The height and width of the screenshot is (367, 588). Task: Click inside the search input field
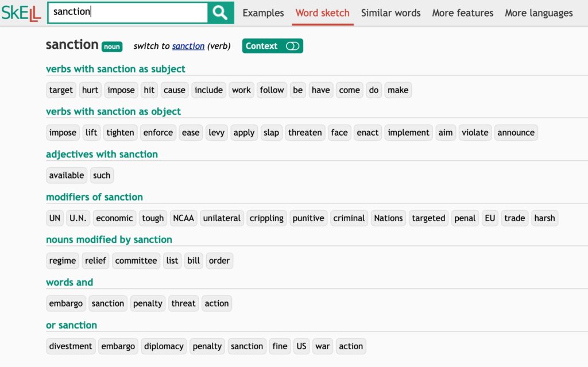click(x=127, y=12)
